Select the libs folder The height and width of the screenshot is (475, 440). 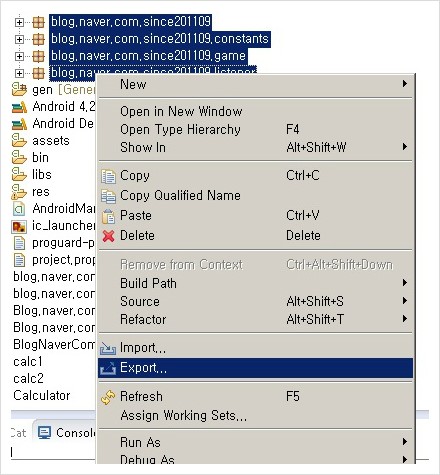[x=32, y=174]
